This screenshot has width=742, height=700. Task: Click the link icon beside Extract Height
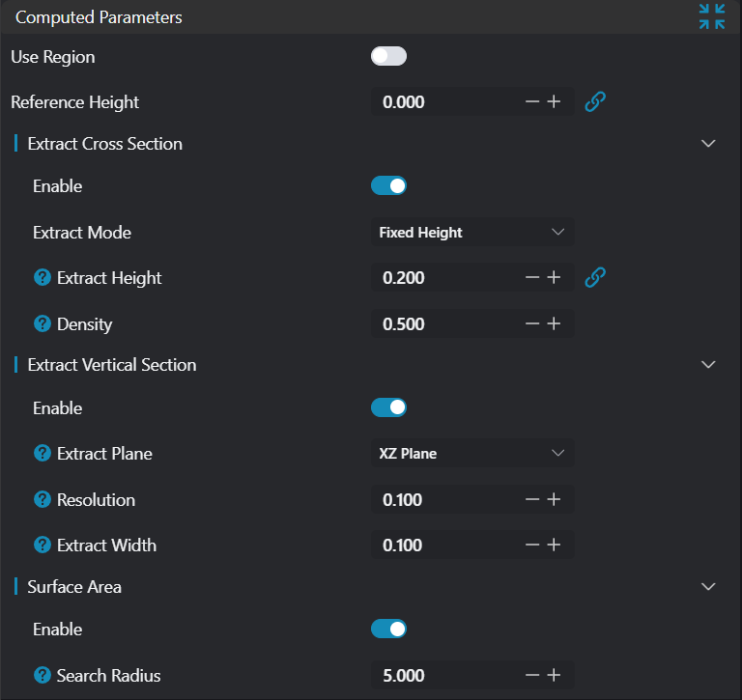tap(595, 278)
